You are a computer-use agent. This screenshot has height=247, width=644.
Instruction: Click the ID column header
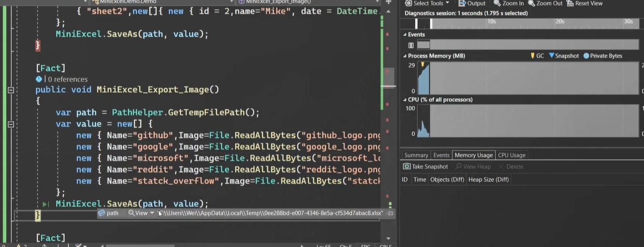coord(405,180)
